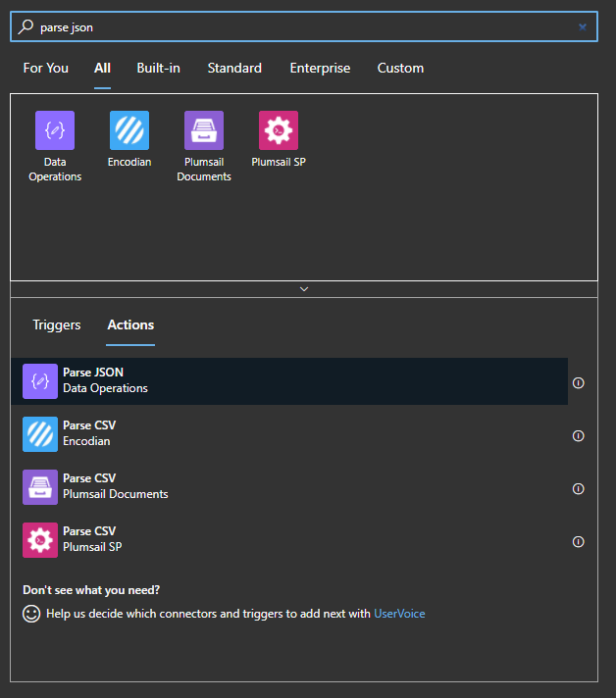Image resolution: width=616 pixels, height=698 pixels.
Task: Select the All tab
Action: click(102, 68)
